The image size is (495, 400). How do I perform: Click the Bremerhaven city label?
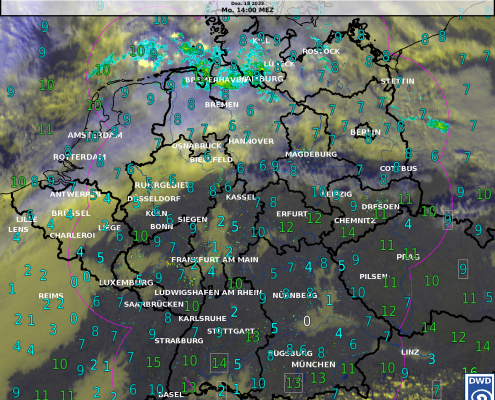click(x=216, y=80)
